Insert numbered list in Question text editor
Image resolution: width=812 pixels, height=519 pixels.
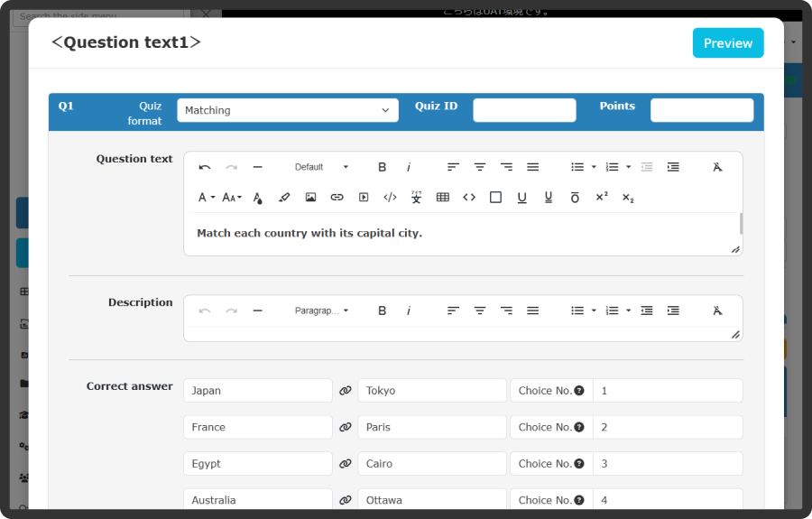[x=612, y=167]
